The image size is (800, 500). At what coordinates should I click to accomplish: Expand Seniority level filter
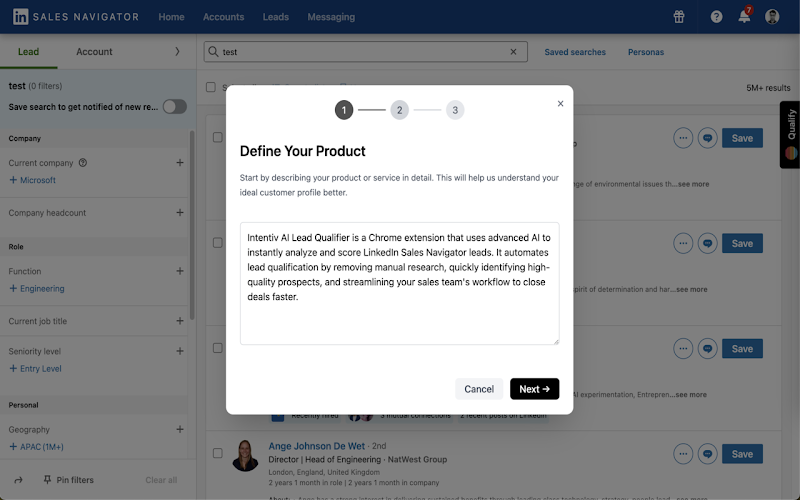180,351
